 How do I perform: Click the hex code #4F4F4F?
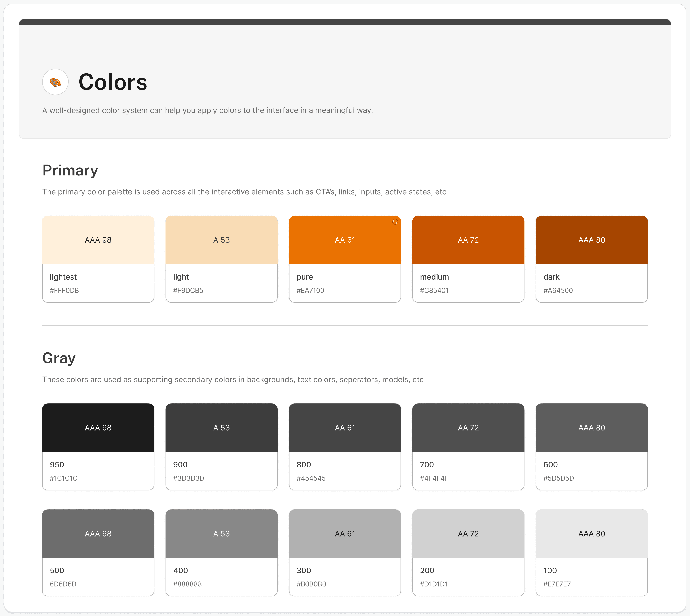[x=434, y=478]
